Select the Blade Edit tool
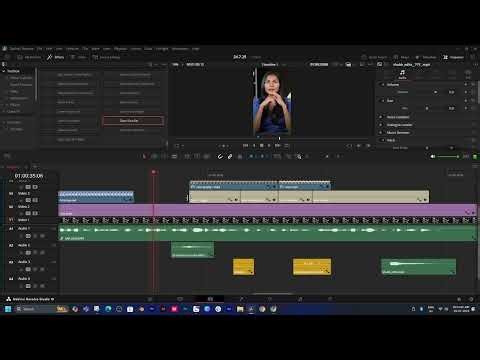 [174, 156]
